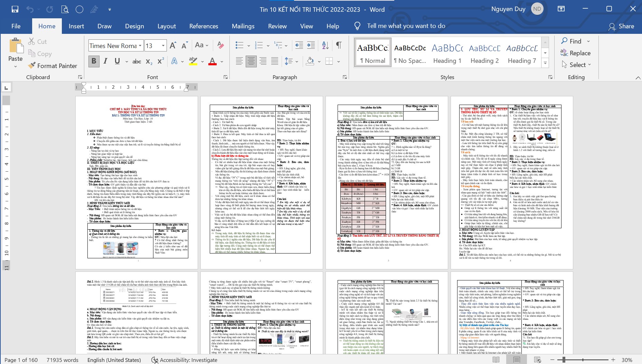The height and width of the screenshot is (364, 642).
Task: Open Text Effects and Typography
Action: (174, 61)
